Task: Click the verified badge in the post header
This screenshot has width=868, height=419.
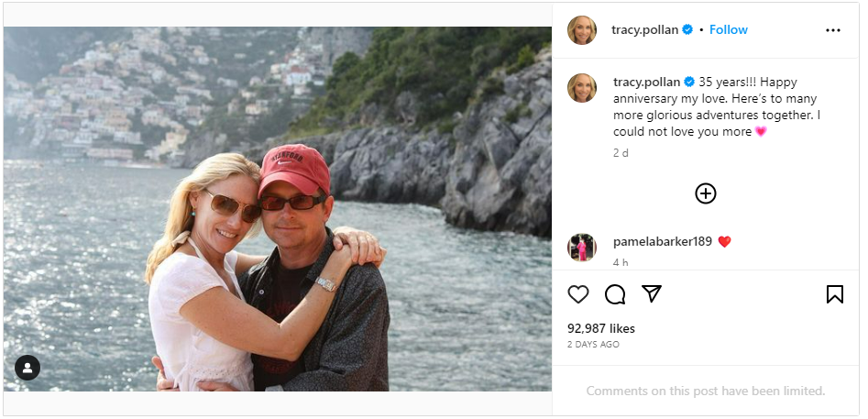Action: (x=687, y=30)
